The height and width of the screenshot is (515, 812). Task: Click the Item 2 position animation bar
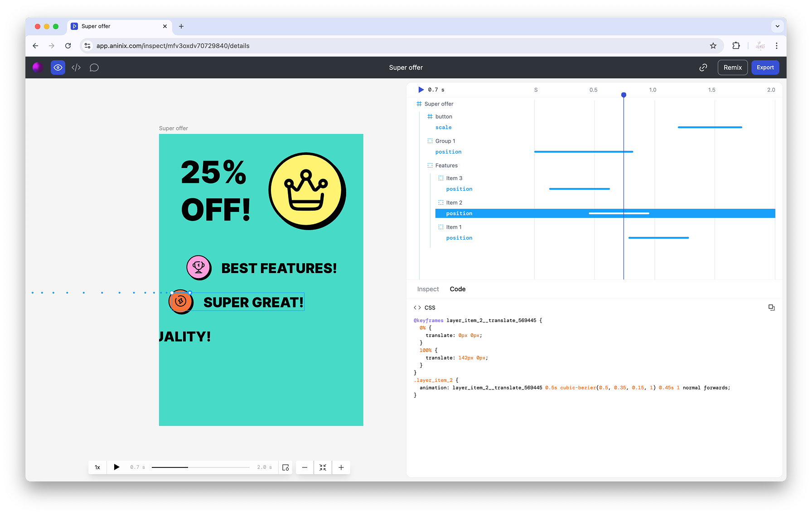[619, 213]
